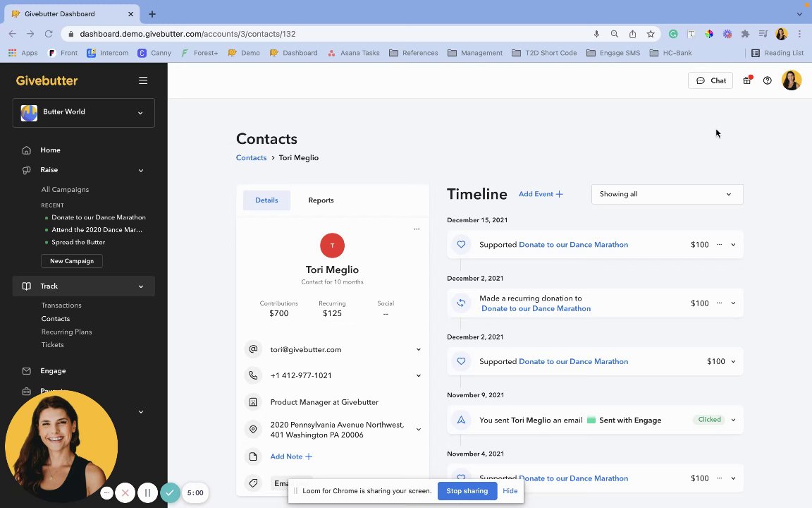812x508 pixels.
Task: Open the contact card three-dot menu
Action: click(x=417, y=229)
